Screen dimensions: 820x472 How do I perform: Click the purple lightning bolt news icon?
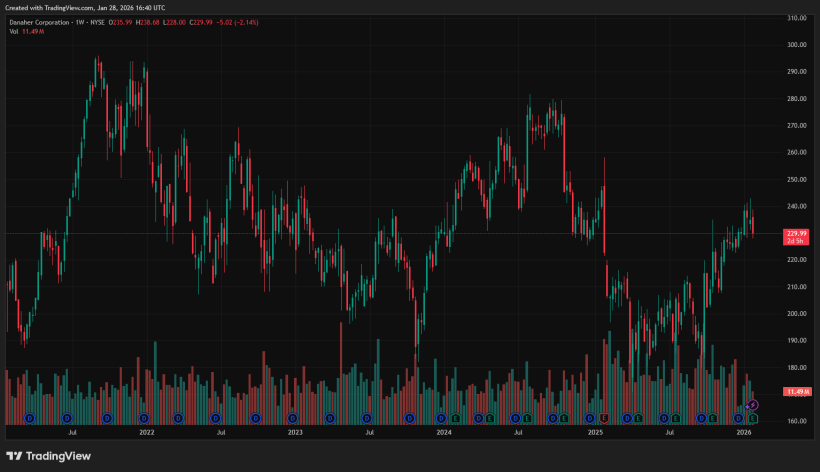pos(754,405)
